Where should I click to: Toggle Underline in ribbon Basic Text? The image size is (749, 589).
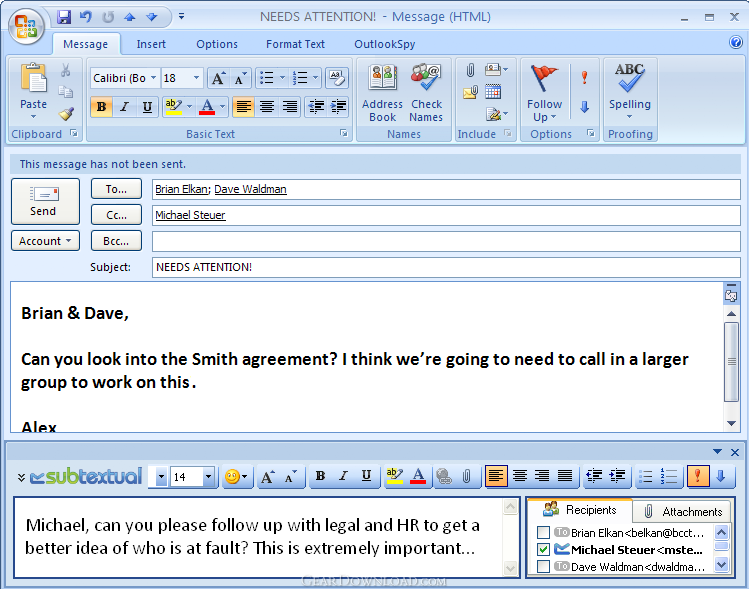pos(147,106)
